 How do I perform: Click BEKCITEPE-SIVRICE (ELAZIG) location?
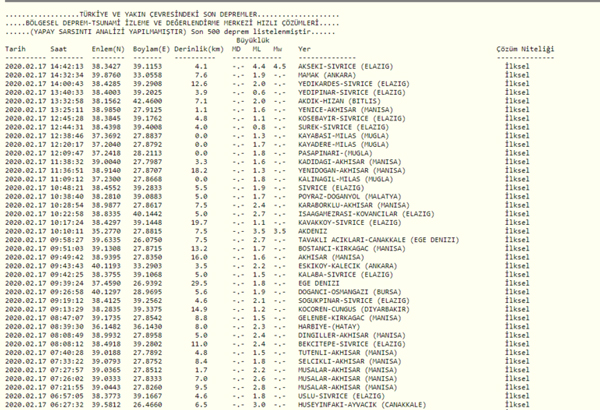point(352,344)
